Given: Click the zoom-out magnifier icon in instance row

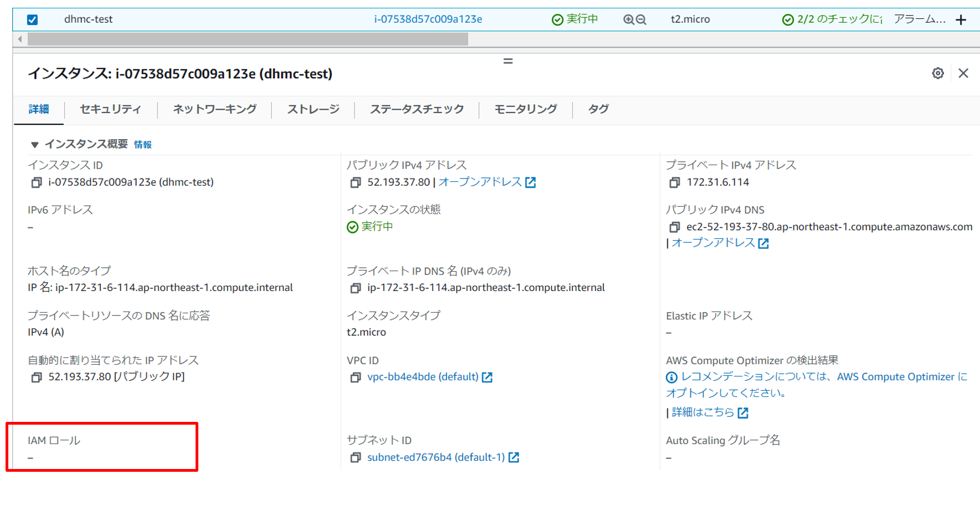Looking at the screenshot, I should tap(641, 19).
